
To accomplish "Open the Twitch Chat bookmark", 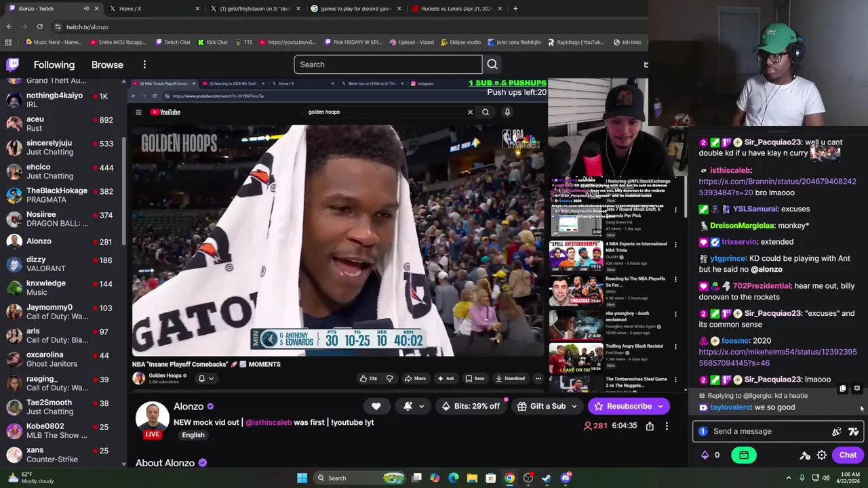I will point(173,43).
